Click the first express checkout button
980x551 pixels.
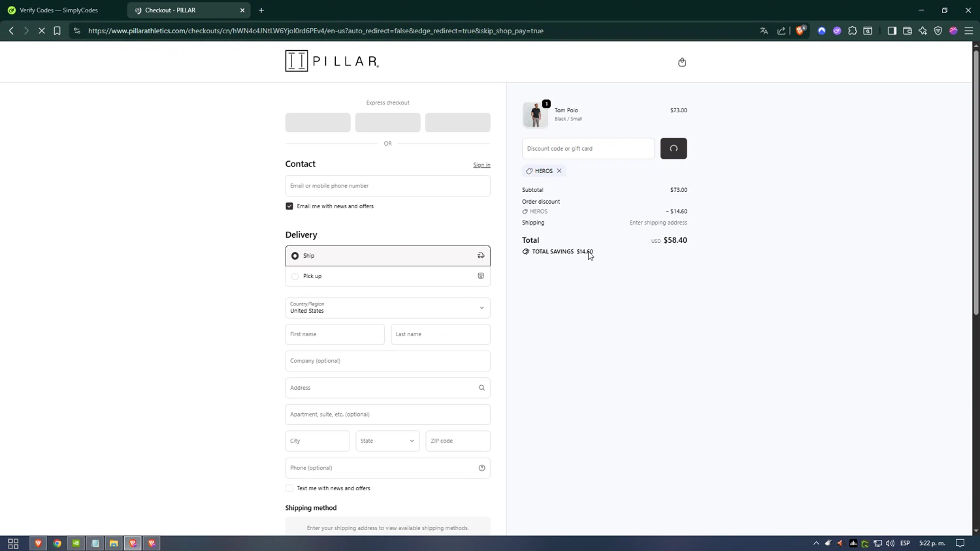click(318, 122)
